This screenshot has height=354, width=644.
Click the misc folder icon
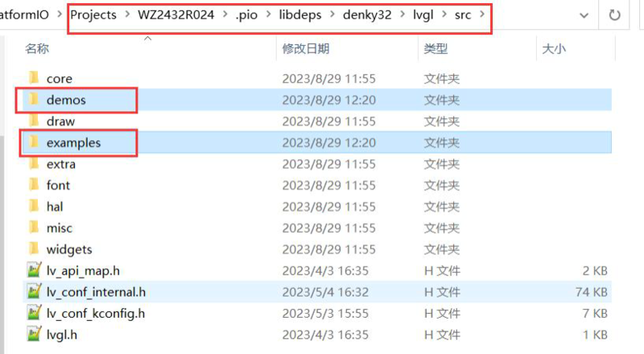pyautogui.click(x=34, y=228)
